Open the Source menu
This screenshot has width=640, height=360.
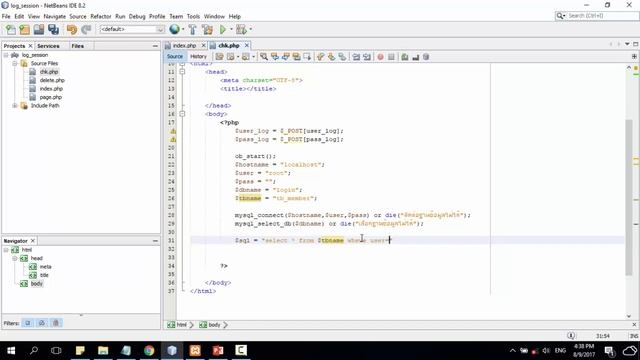coord(78,16)
